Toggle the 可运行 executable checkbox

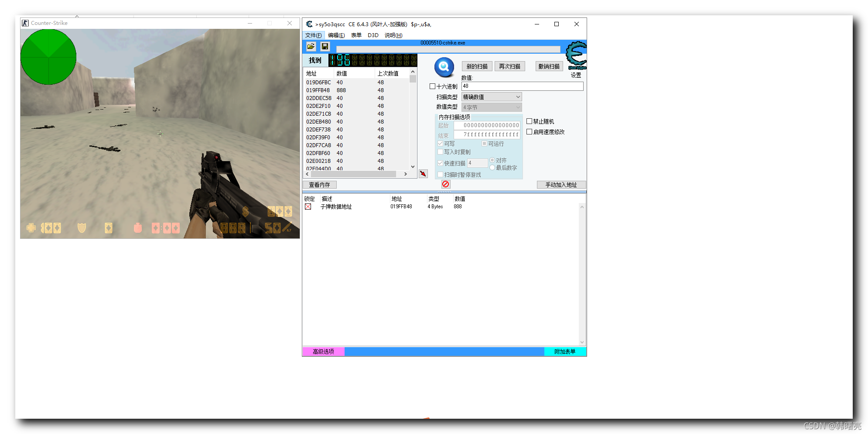point(484,144)
